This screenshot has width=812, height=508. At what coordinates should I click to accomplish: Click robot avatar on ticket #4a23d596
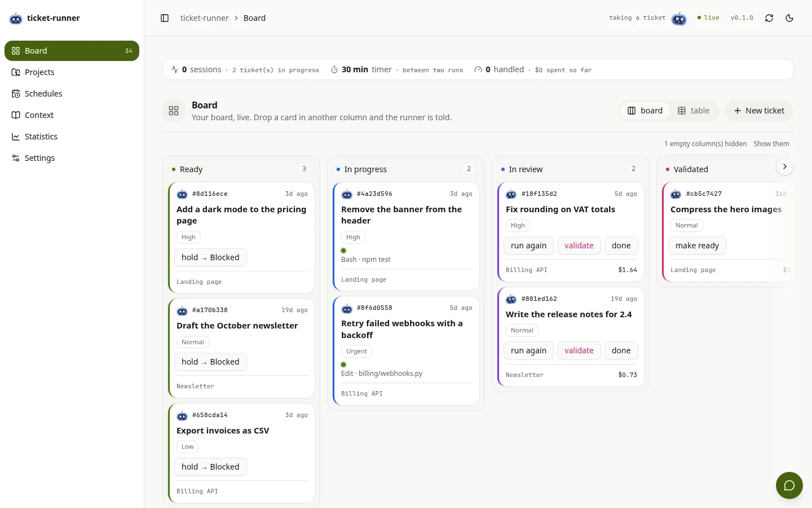(x=347, y=194)
